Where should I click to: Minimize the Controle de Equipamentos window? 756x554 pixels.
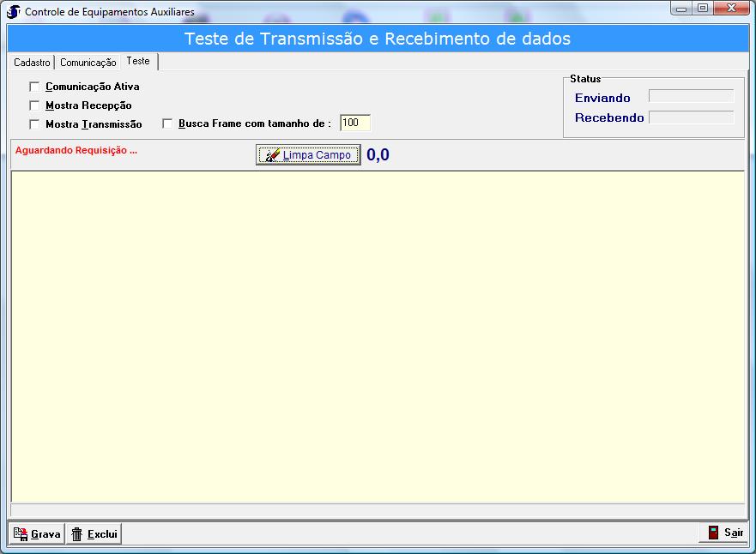681,9
